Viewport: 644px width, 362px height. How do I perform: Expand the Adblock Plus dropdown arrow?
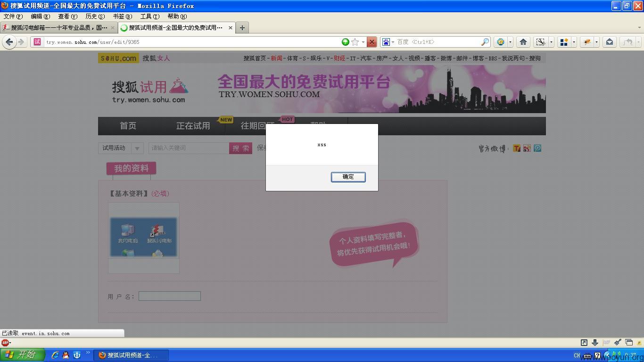(10, 343)
